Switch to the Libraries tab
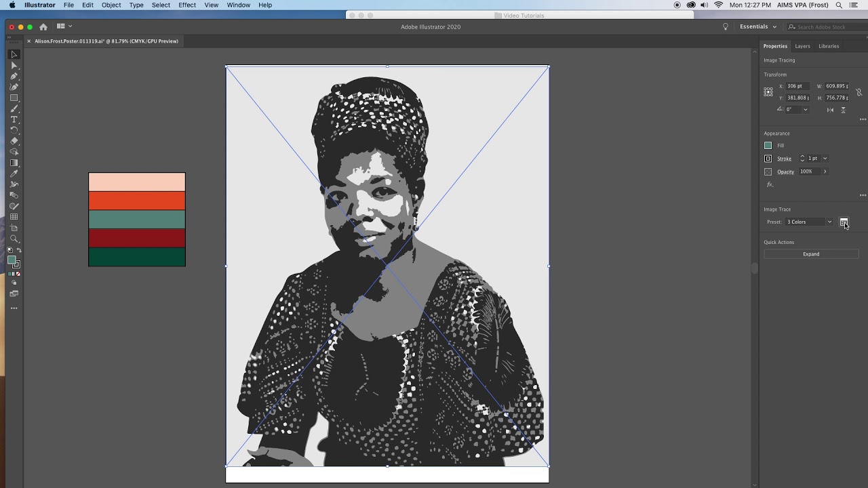The width and height of the screenshot is (868, 488). coord(829,46)
